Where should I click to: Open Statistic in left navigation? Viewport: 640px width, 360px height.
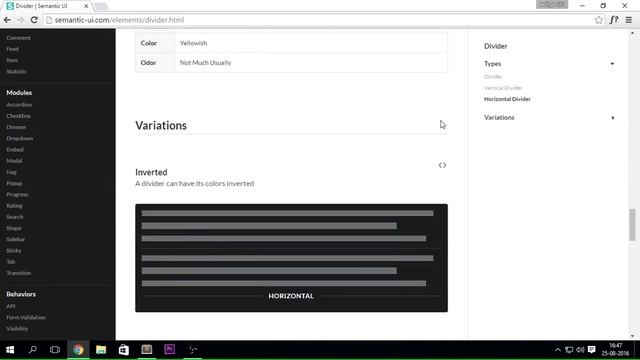(x=16, y=71)
